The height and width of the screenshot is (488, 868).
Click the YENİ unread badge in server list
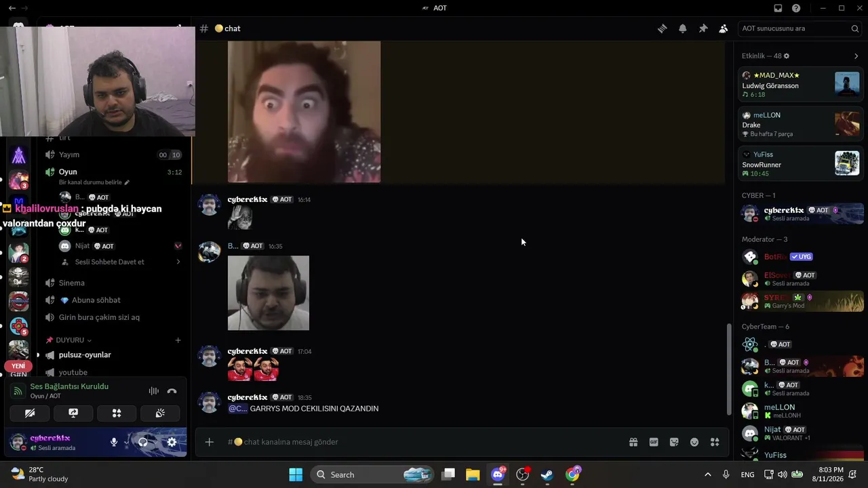[x=18, y=366]
